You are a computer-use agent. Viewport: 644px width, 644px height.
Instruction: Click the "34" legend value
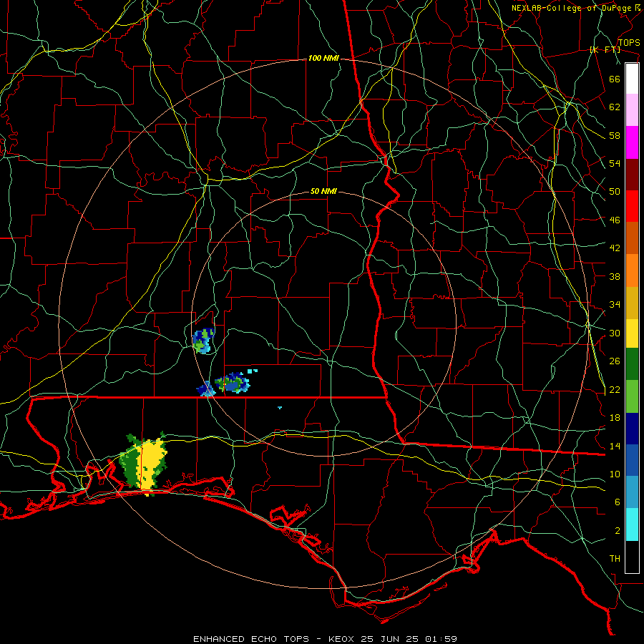(615, 305)
